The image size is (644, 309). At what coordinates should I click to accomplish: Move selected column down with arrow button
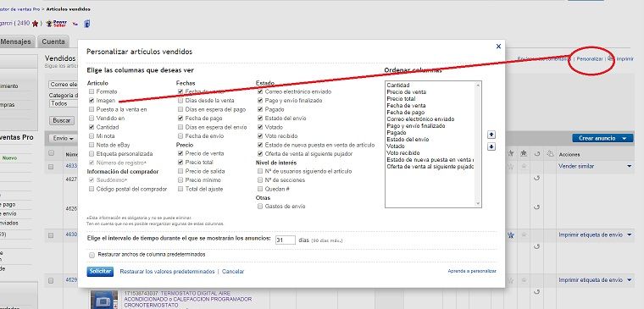(491, 146)
